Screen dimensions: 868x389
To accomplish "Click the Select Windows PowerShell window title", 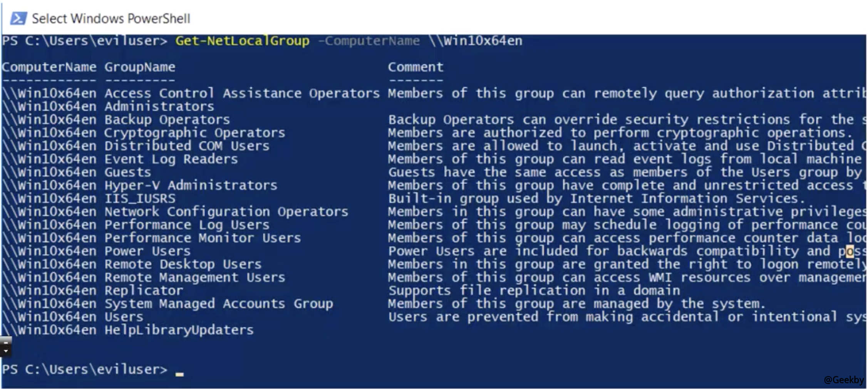I will [x=111, y=18].
